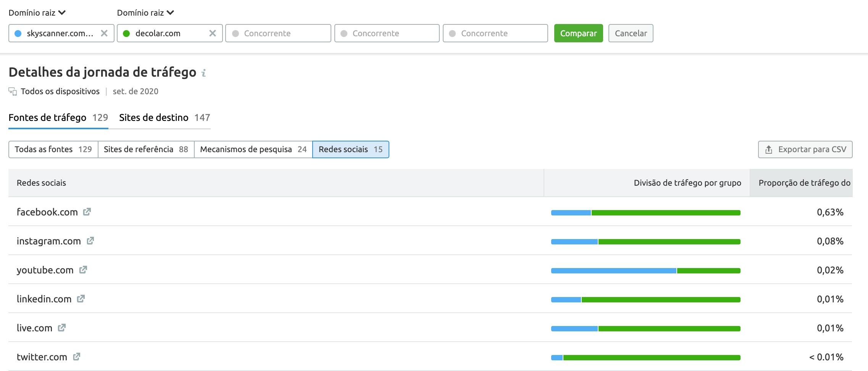The width and height of the screenshot is (868, 371).
Task: Open instagram.com external link icon
Action: tap(90, 241)
